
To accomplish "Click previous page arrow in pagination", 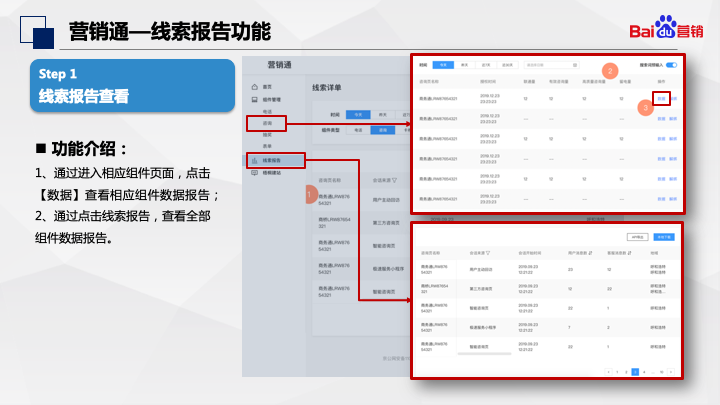I will [608, 372].
